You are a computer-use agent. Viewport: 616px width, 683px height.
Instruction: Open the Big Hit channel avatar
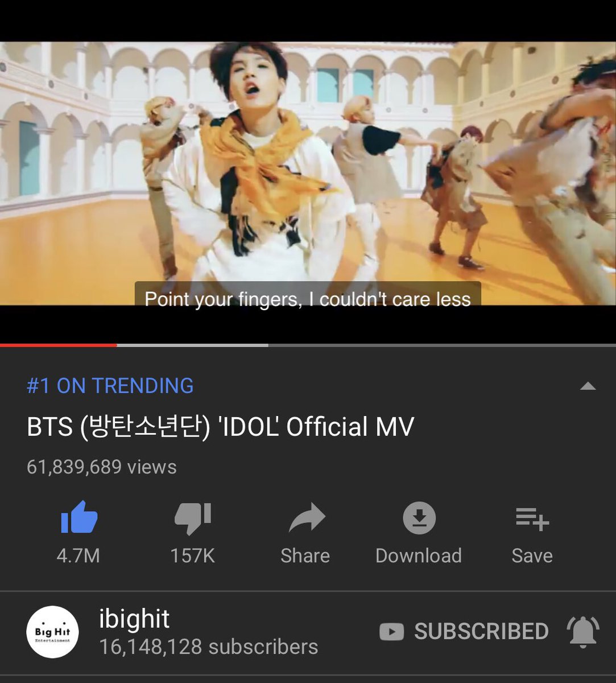pyautogui.click(x=52, y=632)
